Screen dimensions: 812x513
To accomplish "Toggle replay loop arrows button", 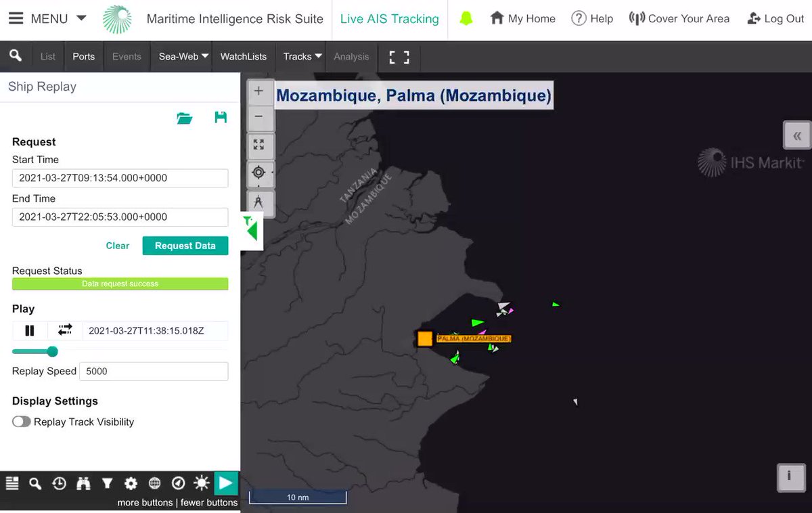I will (65, 330).
